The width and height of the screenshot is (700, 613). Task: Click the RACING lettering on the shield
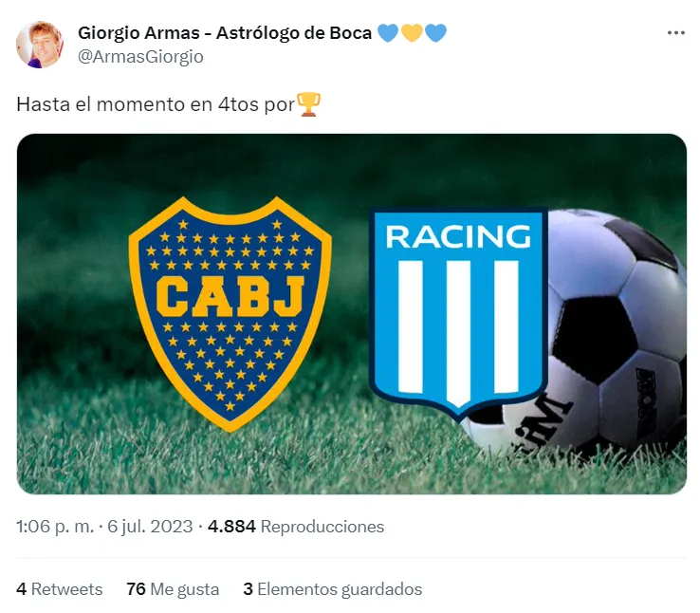coord(458,236)
